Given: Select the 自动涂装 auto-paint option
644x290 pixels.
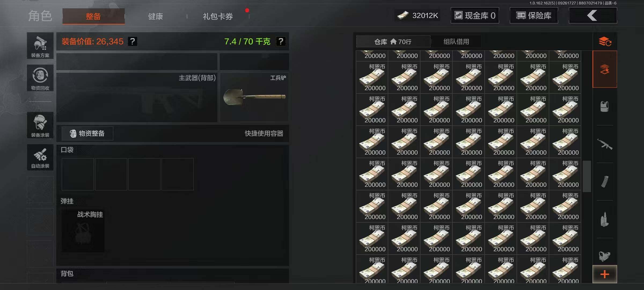Looking at the screenshot, I should pyautogui.click(x=40, y=157).
